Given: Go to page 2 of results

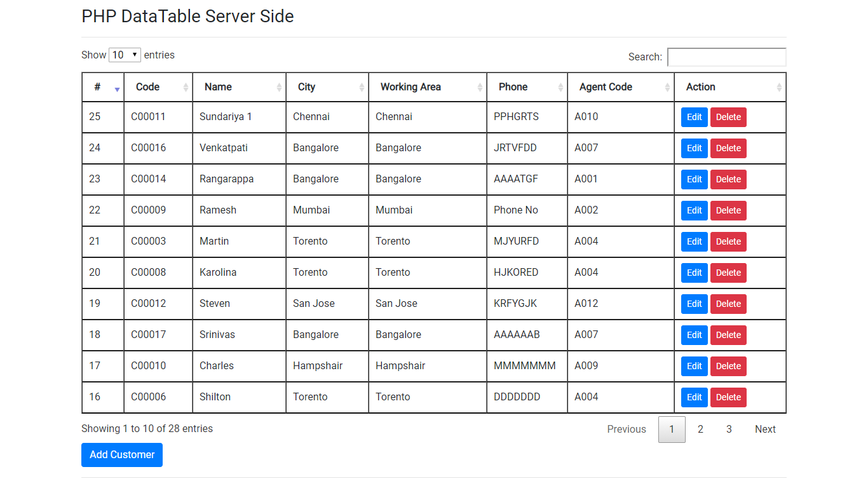Looking at the screenshot, I should (700, 429).
